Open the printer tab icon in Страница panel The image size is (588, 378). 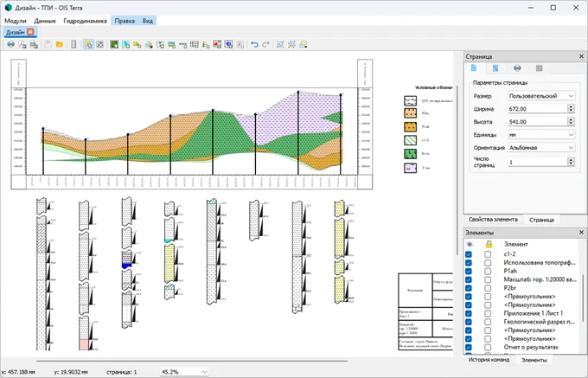[517, 67]
